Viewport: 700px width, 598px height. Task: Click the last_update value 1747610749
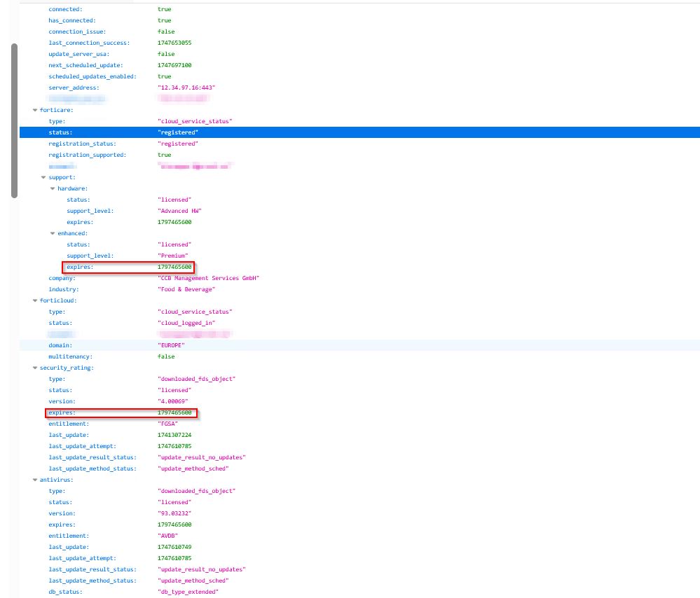point(174,547)
